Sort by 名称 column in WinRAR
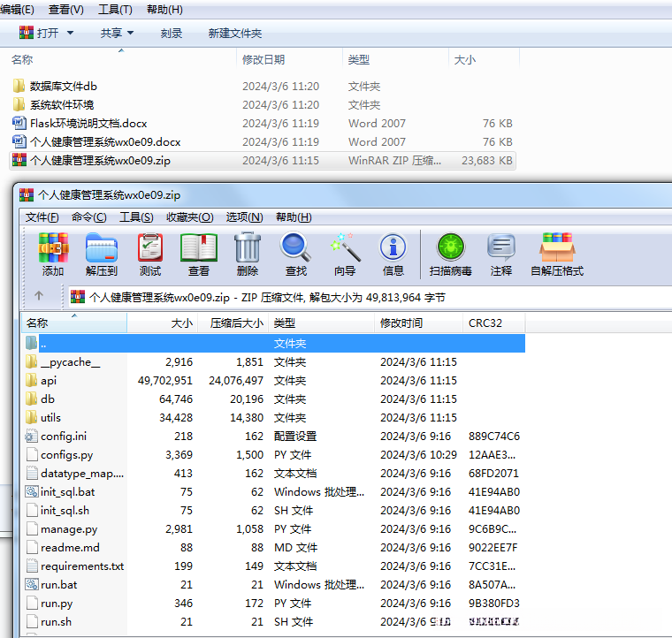This screenshot has width=672, height=638. click(74, 323)
